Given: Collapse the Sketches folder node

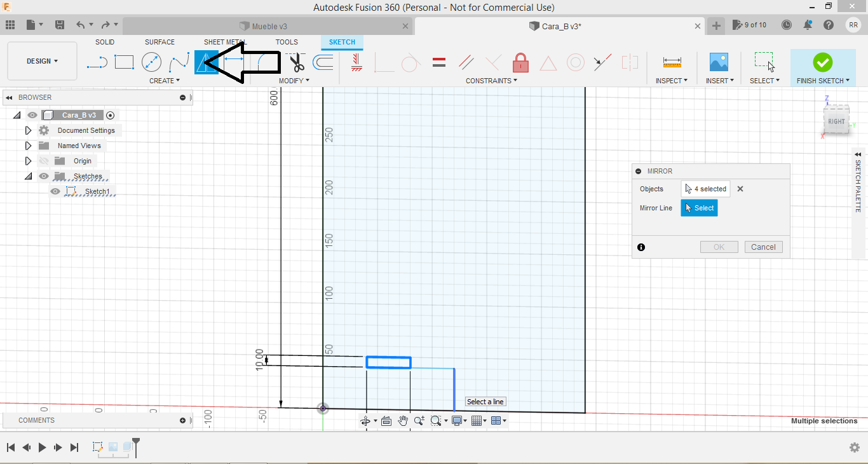Looking at the screenshot, I should click(28, 176).
